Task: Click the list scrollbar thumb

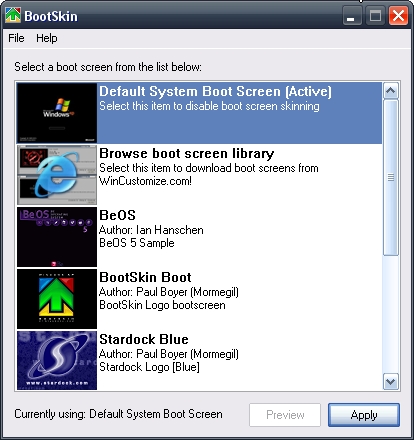Action: pos(391,177)
